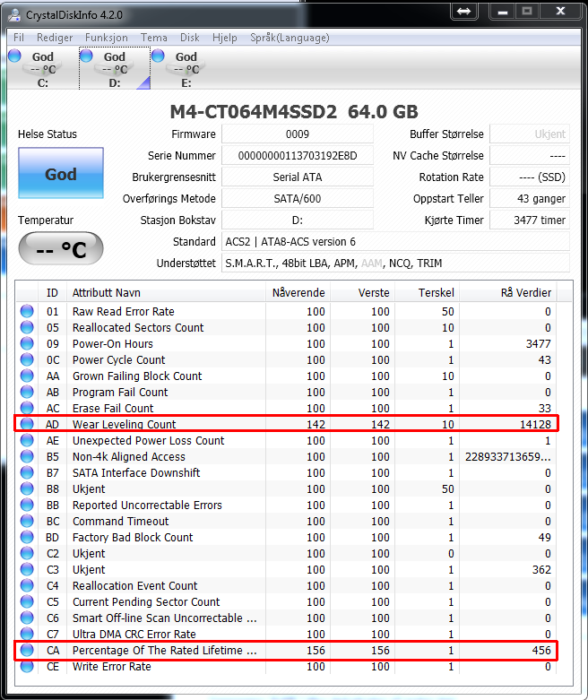The image size is (588, 700).
Task: Click the drive title M4-CT064M4SSD2 64.0 GB
Action: [294, 112]
